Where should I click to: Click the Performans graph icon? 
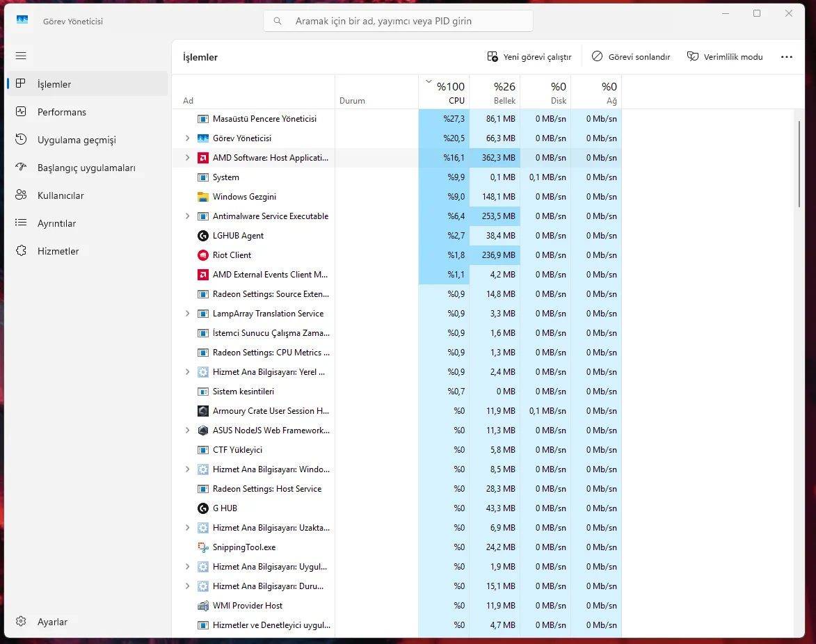click(x=21, y=111)
